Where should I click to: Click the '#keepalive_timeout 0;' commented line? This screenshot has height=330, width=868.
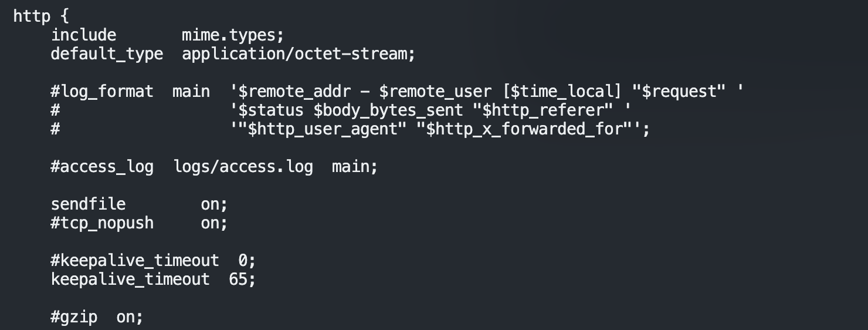(x=154, y=260)
